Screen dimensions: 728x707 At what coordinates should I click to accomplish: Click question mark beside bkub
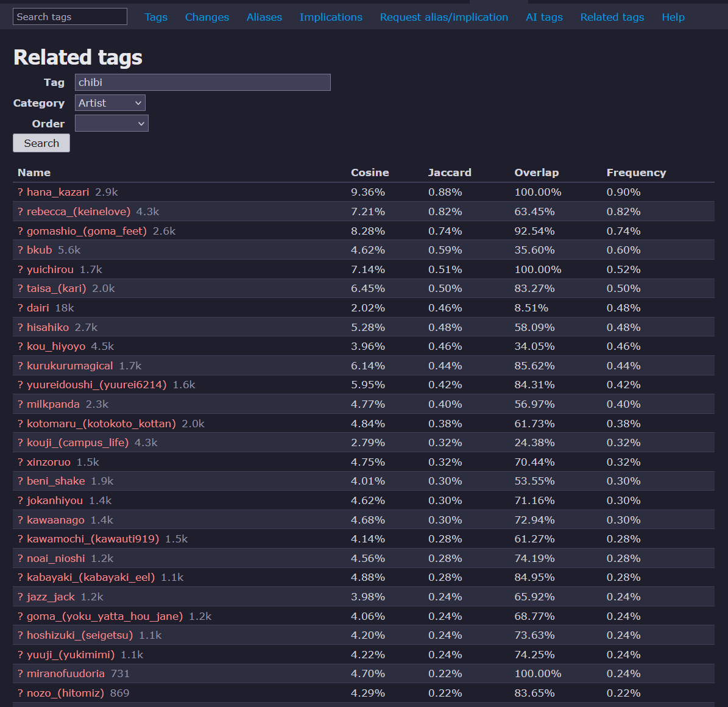point(20,250)
